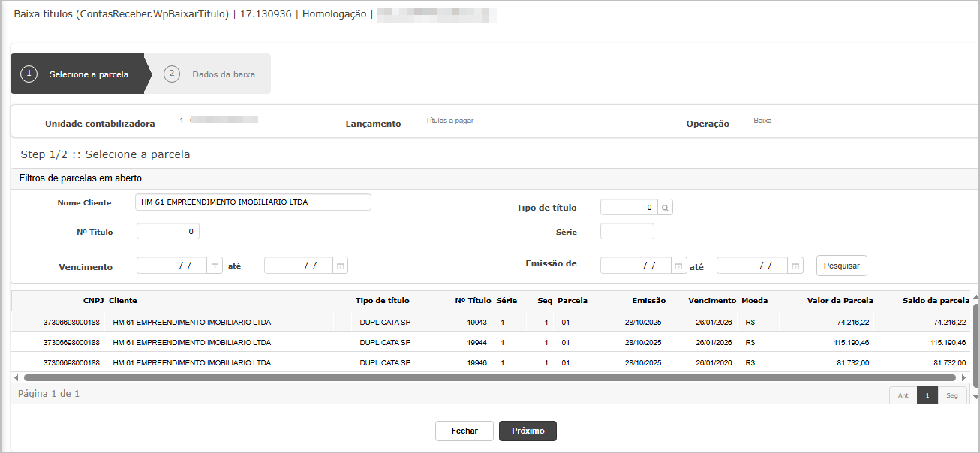Viewport: 980px width, 453px height.
Task: Click the Nome Cliente input field
Action: pos(253,202)
